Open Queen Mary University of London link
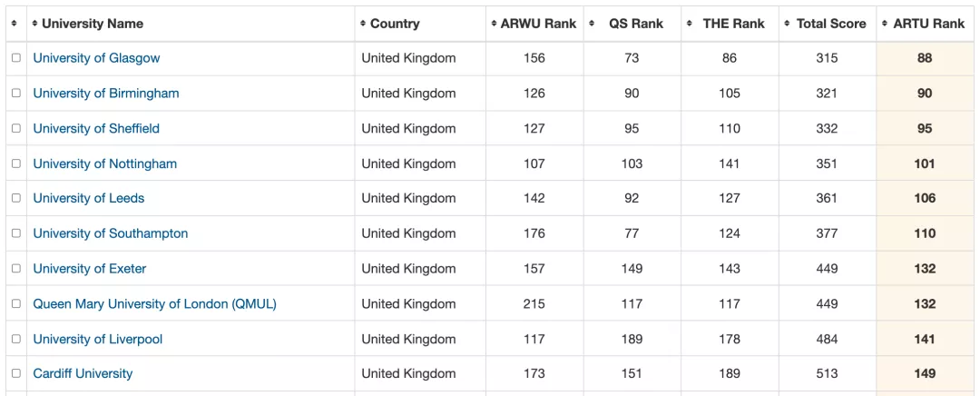 [154, 304]
